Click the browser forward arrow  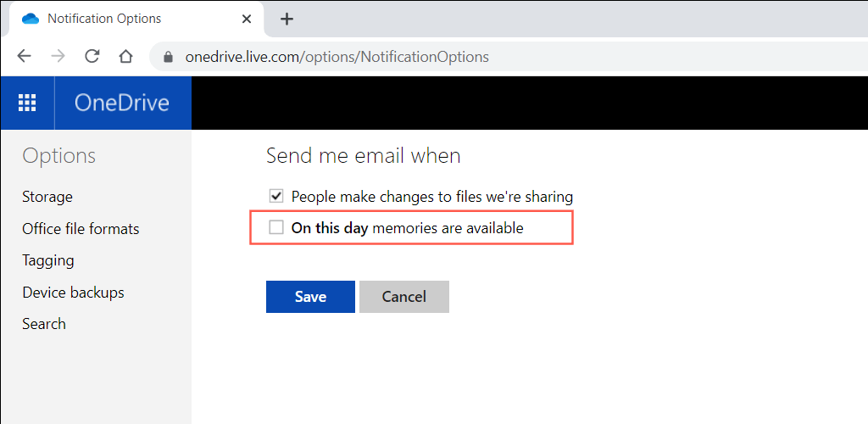(x=58, y=57)
